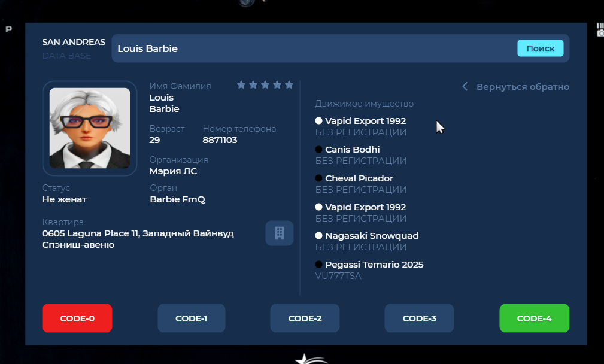Open Louis Barbie's profile photo
Image resolution: width=604 pixels, height=364 pixels.
click(90, 128)
